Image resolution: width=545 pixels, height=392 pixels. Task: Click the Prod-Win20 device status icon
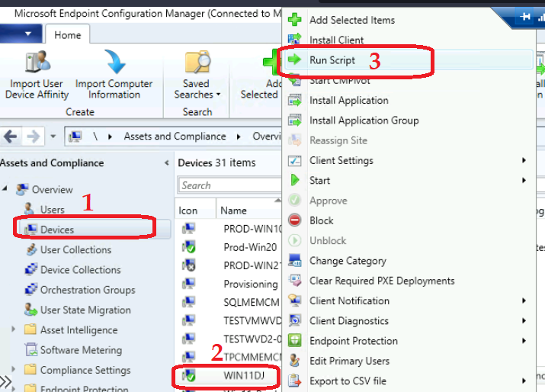coord(189,247)
